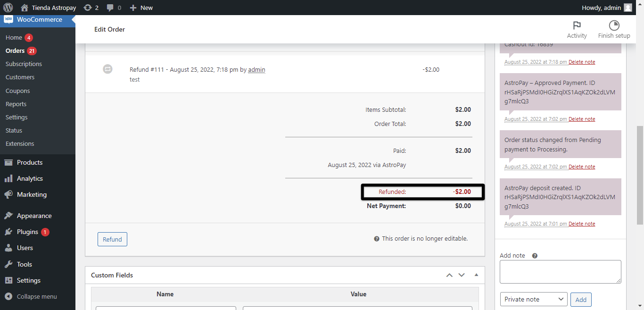Delete the order status changed note
Image resolution: width=644 pixels, height=310 pixels.
pyautogui.click(x=582, y=167)
